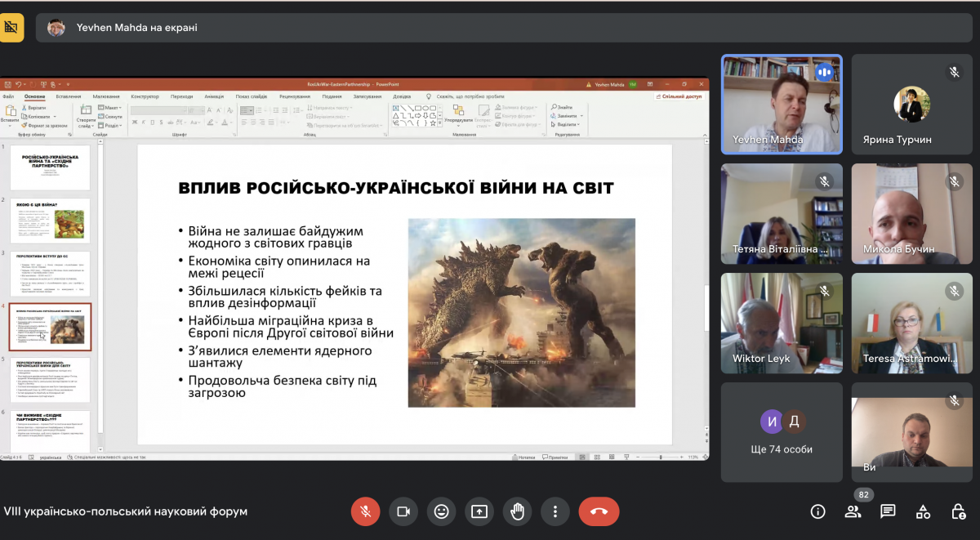Open the Заливка фігури shape fill dropdown
Viewport: 980px width, 540px height.
(518, 108)
